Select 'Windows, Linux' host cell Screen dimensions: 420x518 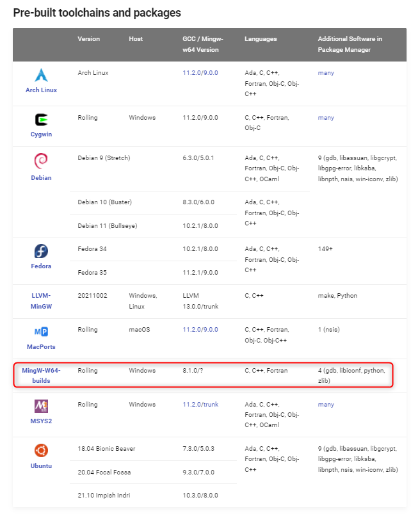coord(143,301)
